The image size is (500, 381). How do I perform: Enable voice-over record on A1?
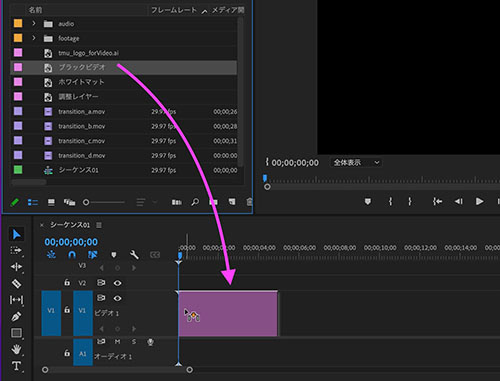[x=150, y=342]
